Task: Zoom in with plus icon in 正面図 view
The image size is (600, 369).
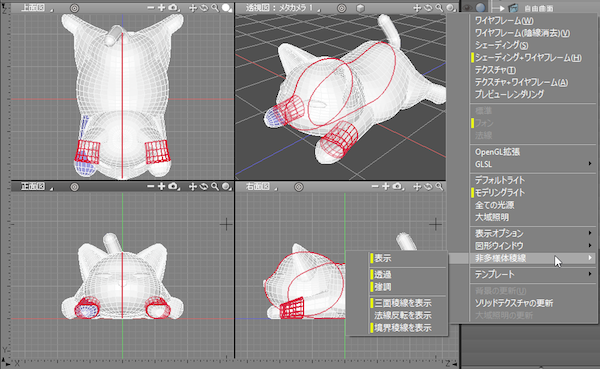Action: click(161, 186)
